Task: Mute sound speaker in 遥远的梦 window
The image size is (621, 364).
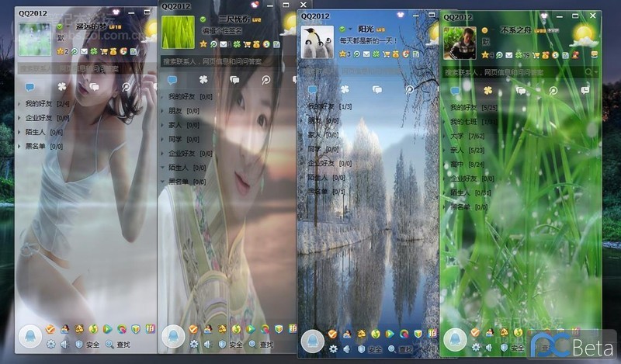Action: tap(64, 345)
